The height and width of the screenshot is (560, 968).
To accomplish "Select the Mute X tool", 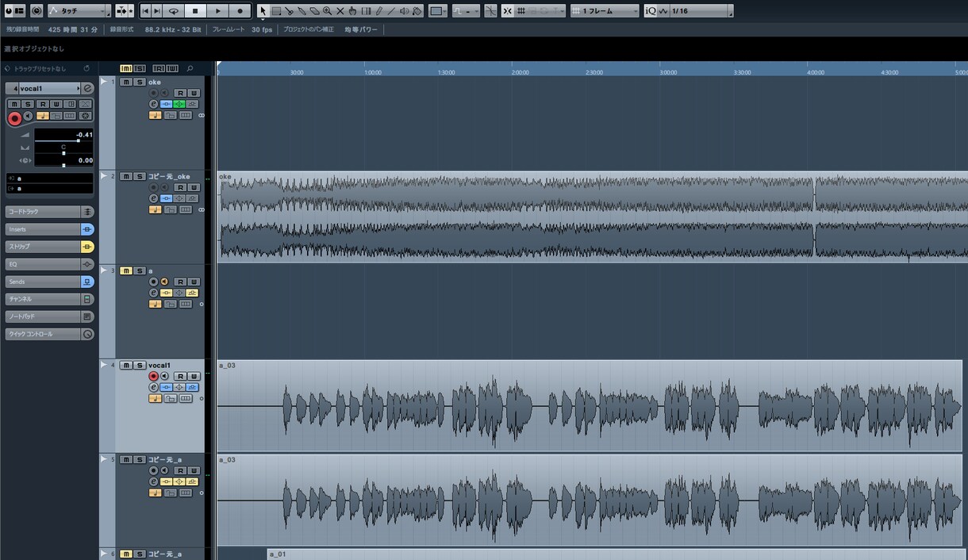I will 340,11.
